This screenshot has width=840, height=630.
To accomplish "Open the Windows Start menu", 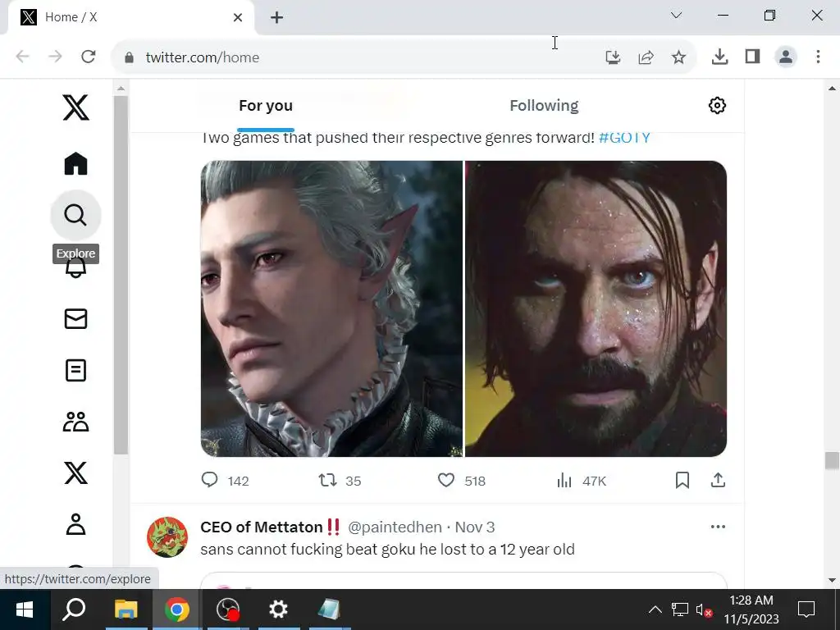I will coord(25,609).
